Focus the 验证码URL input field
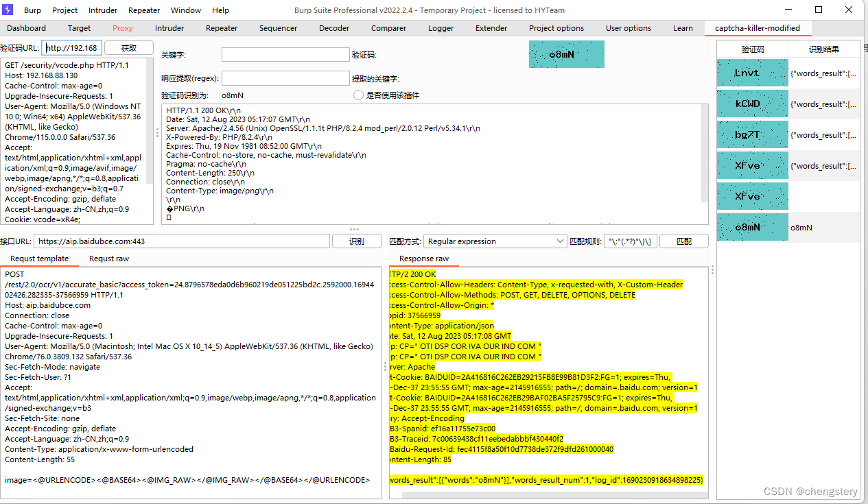 pos(72,48)
